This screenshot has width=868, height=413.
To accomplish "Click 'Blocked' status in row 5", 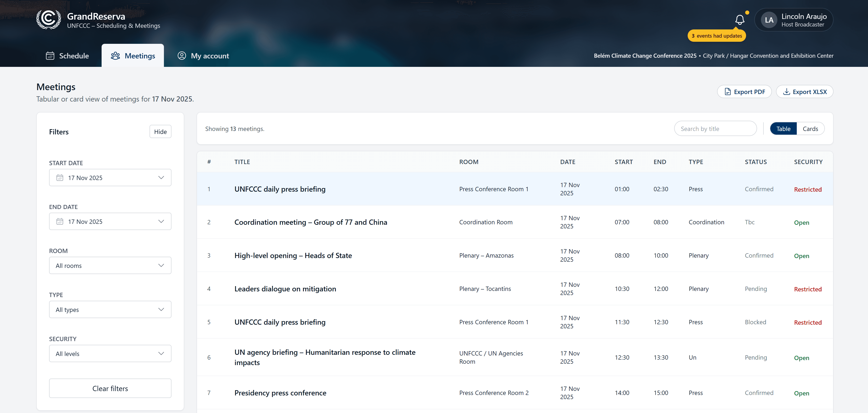I will click(x=755, y=322).
